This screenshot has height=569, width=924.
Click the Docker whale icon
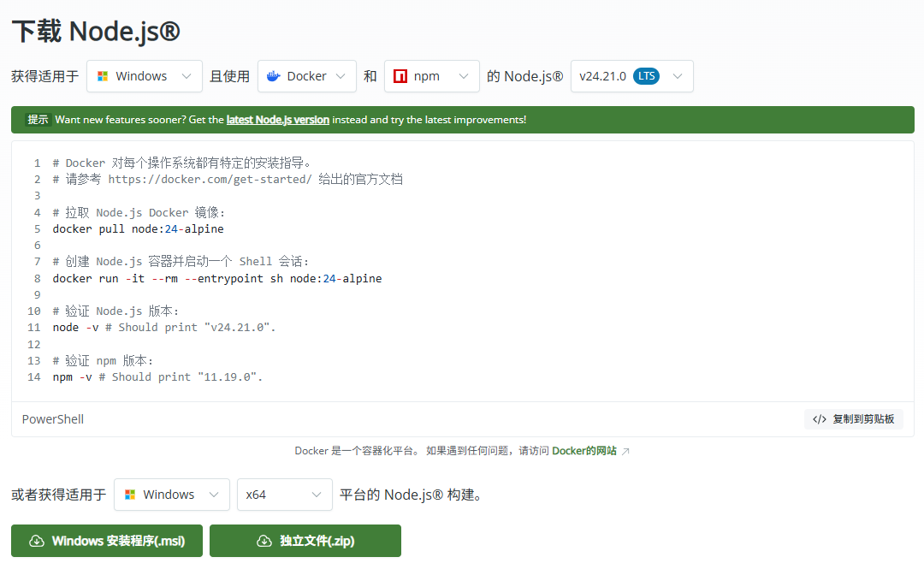click(274, 76)
